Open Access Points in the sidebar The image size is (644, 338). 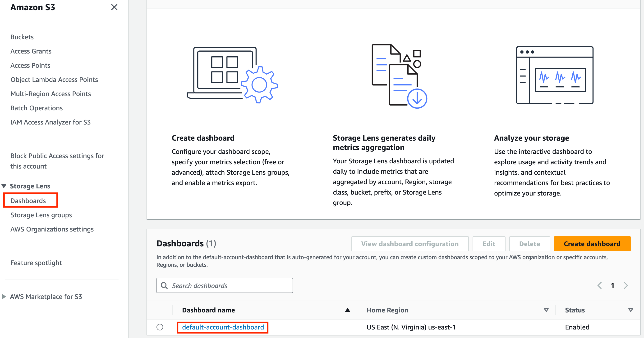(30, 65)
